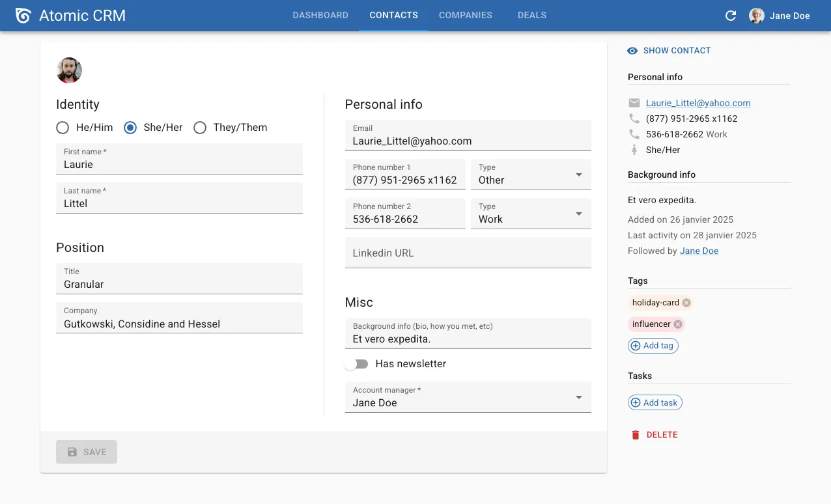The image size is (831, 504).
Task: Switch to the Companies tab
Action: tap(465, 15)
